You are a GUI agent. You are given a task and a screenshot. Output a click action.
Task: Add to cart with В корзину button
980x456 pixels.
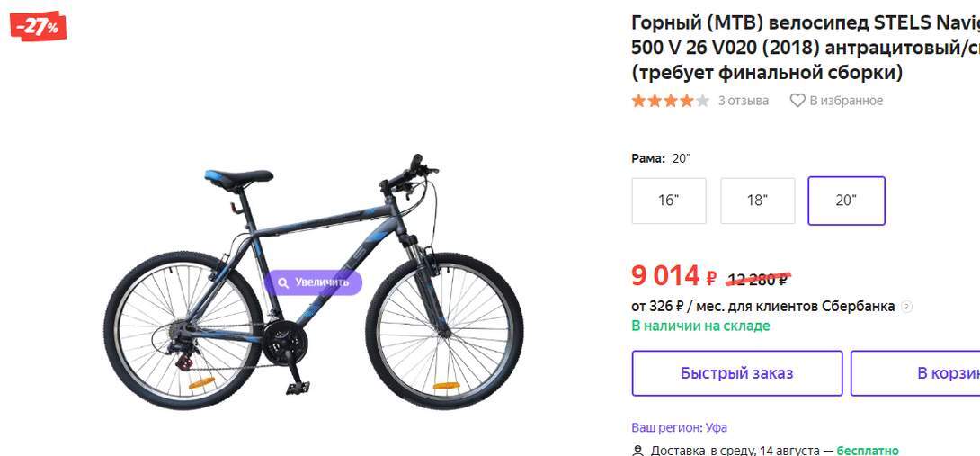[x=926, y=373]
